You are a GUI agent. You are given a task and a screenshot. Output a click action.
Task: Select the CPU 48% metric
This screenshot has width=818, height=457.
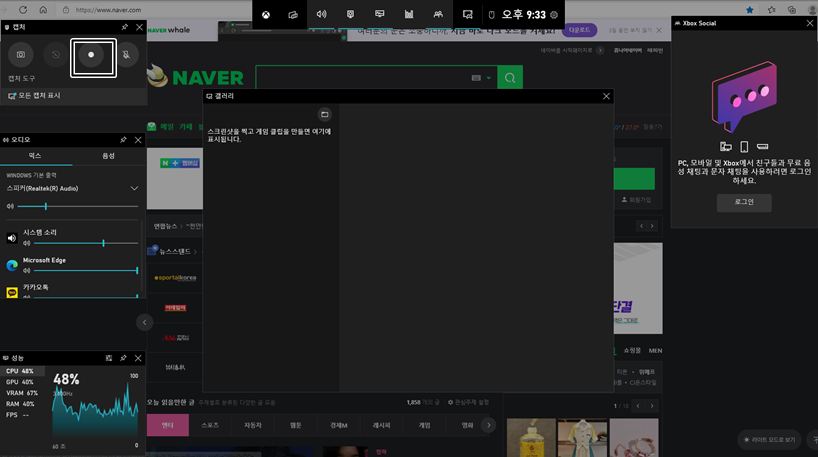pyautogui.click(x=23, y=371)
